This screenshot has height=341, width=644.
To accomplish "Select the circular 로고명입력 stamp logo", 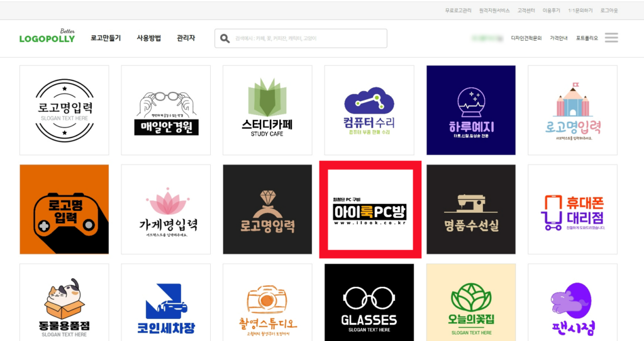I will point(65,110).
